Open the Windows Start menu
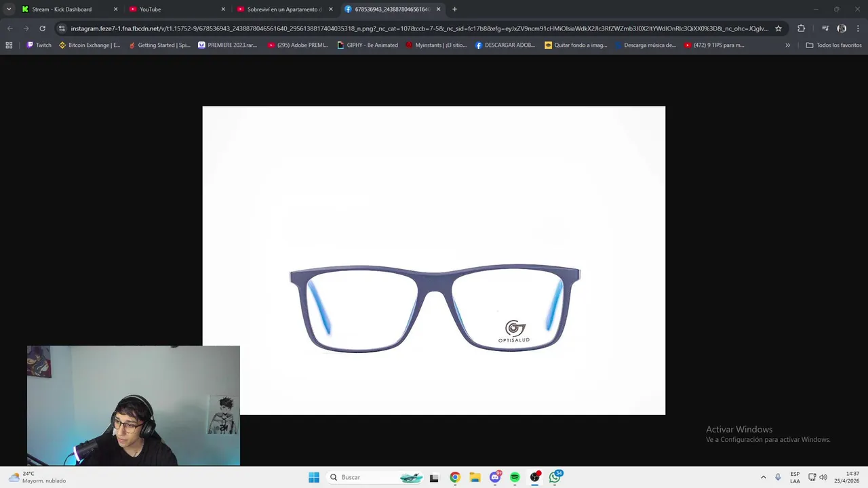The width and height of the screenshot is (868, 488). (314, 477)
